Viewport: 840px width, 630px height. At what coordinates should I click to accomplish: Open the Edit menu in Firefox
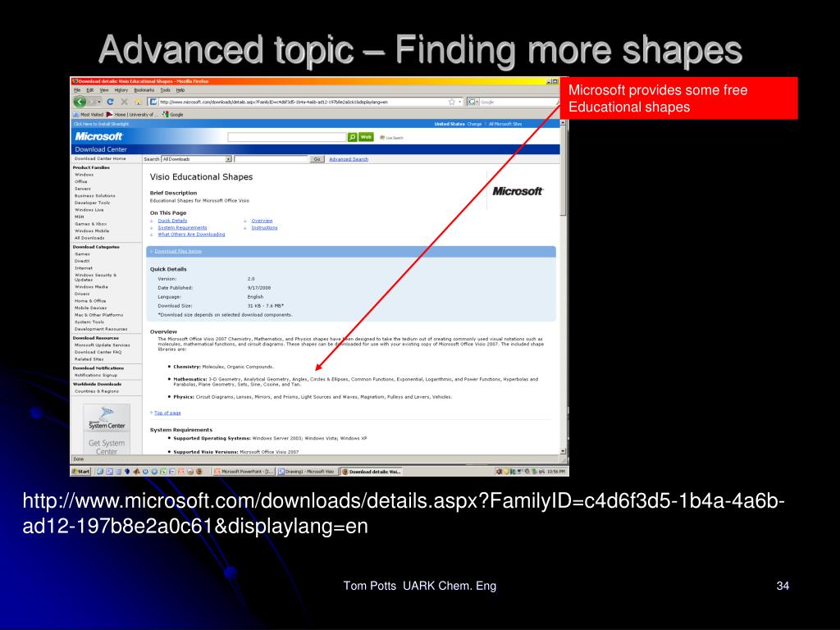pyautogui.click(x=90, y=90)
